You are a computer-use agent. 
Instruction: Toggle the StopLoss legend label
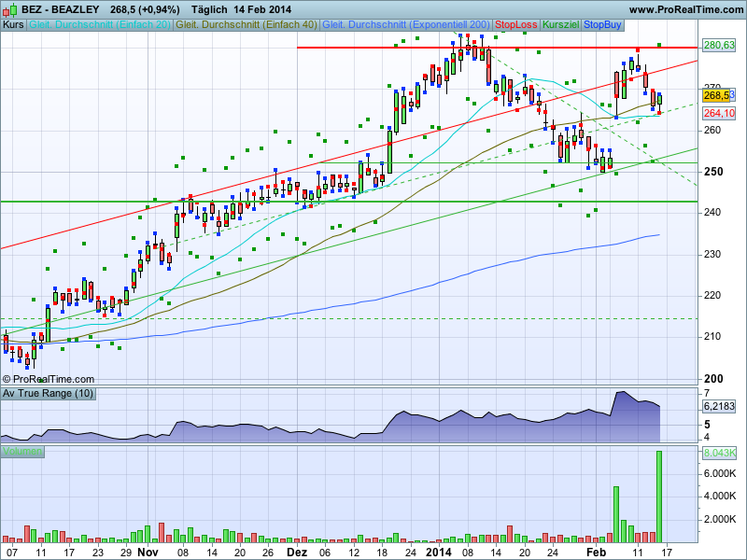click(517, 24)
